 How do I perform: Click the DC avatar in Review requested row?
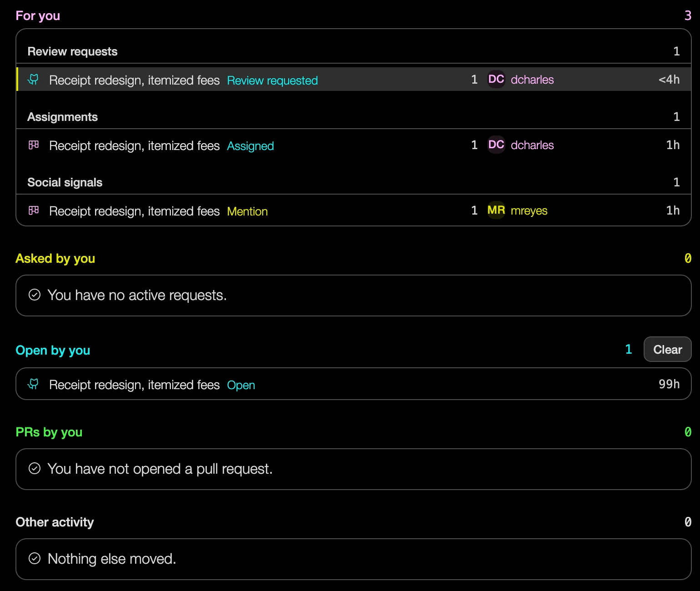click(x=496, y=80)
